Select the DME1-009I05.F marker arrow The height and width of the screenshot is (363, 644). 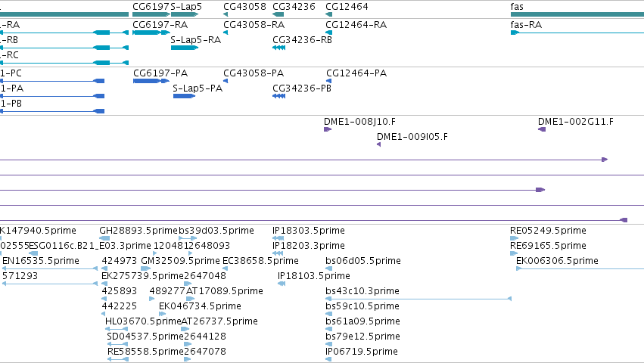click(378, 144)
